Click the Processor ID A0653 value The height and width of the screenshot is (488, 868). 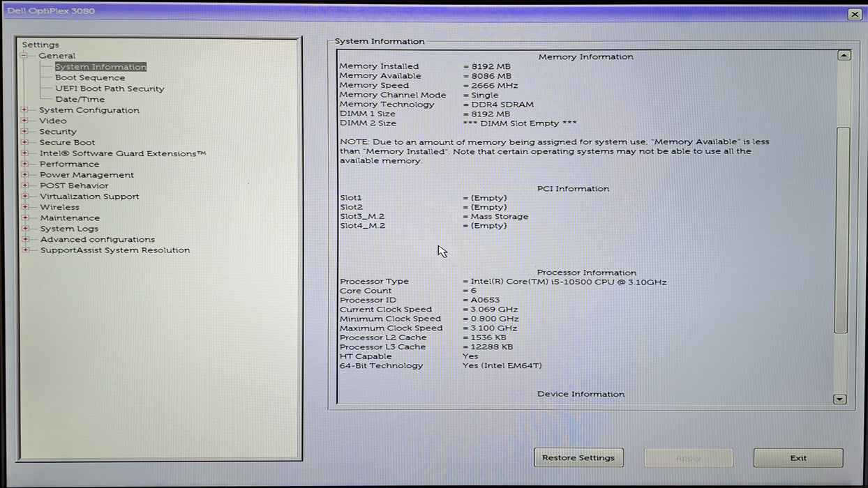[481, 300]
